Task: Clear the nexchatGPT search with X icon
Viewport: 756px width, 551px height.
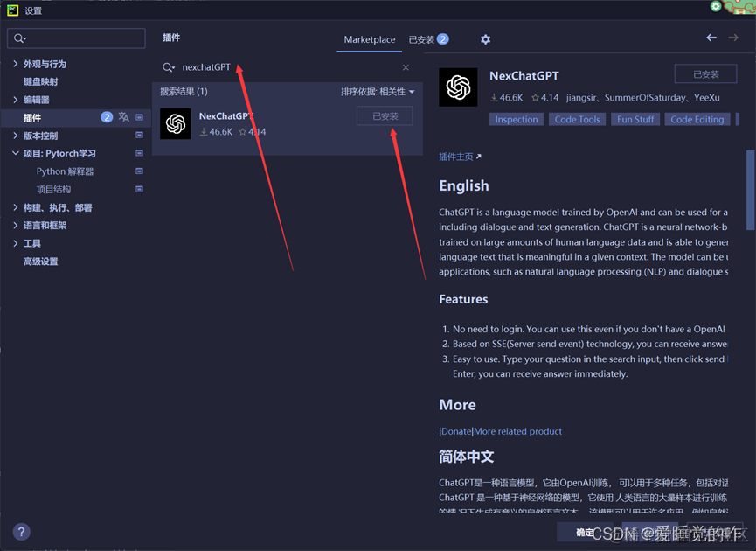Action: click(x=406, y=67)
